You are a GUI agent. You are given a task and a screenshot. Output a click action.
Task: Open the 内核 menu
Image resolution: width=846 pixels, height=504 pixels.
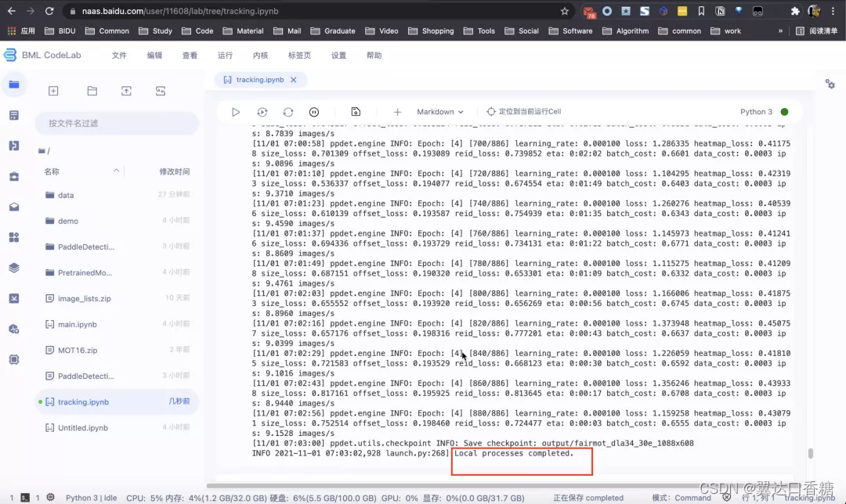coord(262,55)
